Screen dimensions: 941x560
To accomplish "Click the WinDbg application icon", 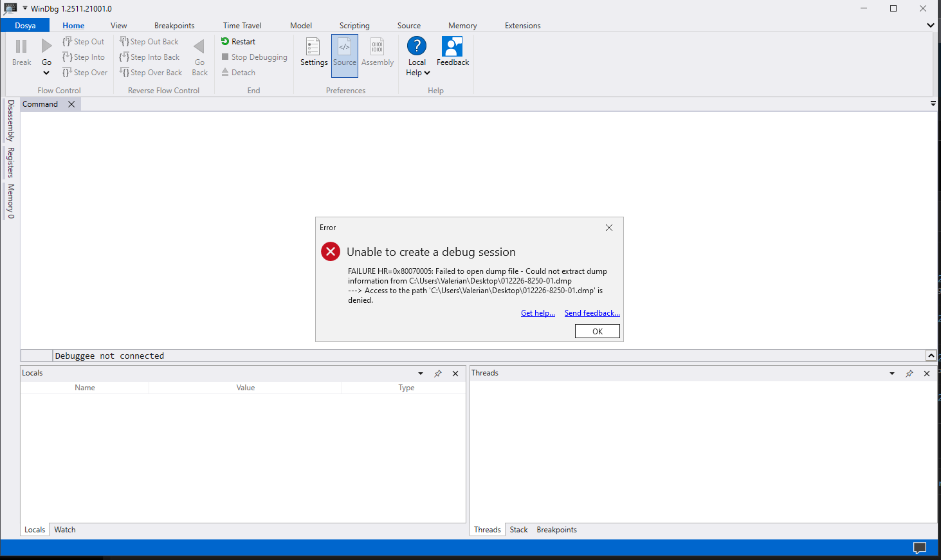I will click(x=10, y=9).
